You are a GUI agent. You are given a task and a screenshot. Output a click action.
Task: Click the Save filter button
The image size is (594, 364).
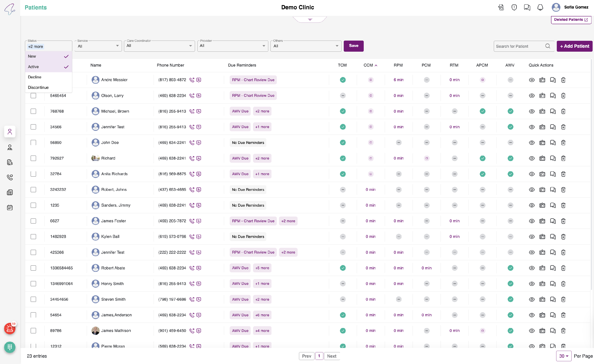tap(353, 46)
